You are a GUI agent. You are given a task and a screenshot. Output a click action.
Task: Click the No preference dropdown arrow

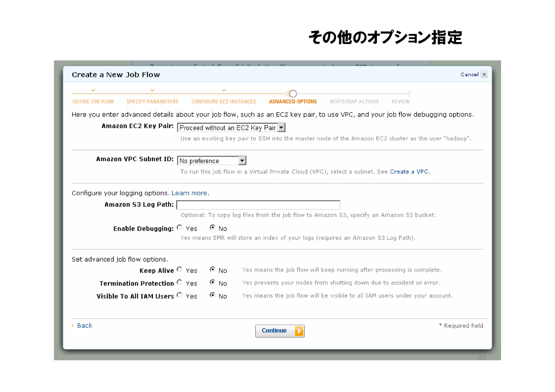click(242, 161)
